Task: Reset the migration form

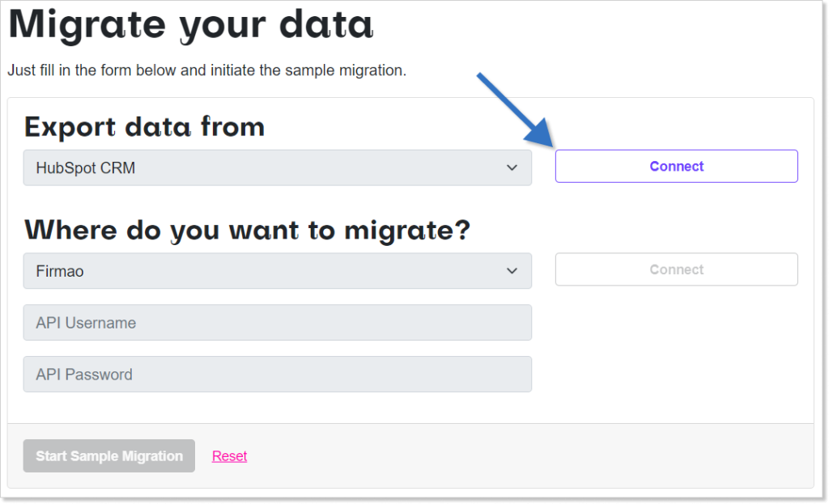Action: (229, 456)
